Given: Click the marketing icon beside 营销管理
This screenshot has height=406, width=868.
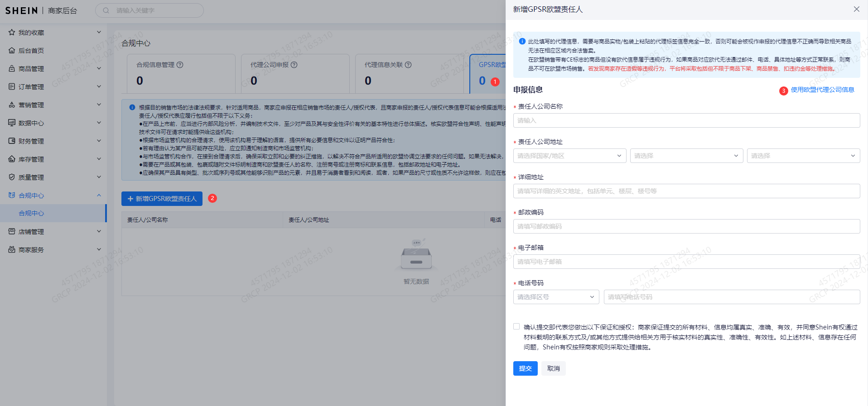Looking at the screenshot, I should coord(12,105).
